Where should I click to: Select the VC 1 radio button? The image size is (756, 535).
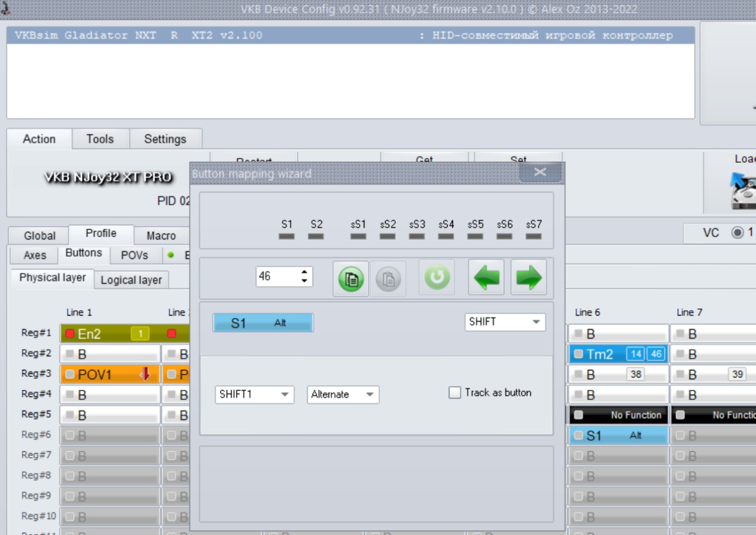point(738,232)
